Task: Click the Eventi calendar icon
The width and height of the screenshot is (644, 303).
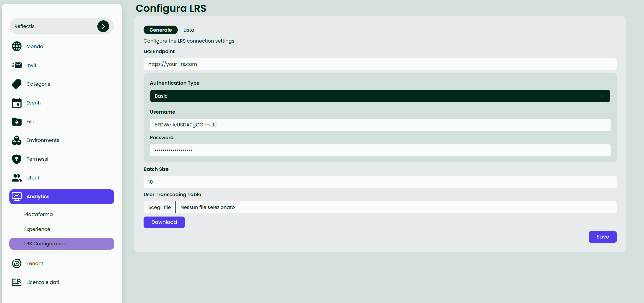Action: coord(16,103)
